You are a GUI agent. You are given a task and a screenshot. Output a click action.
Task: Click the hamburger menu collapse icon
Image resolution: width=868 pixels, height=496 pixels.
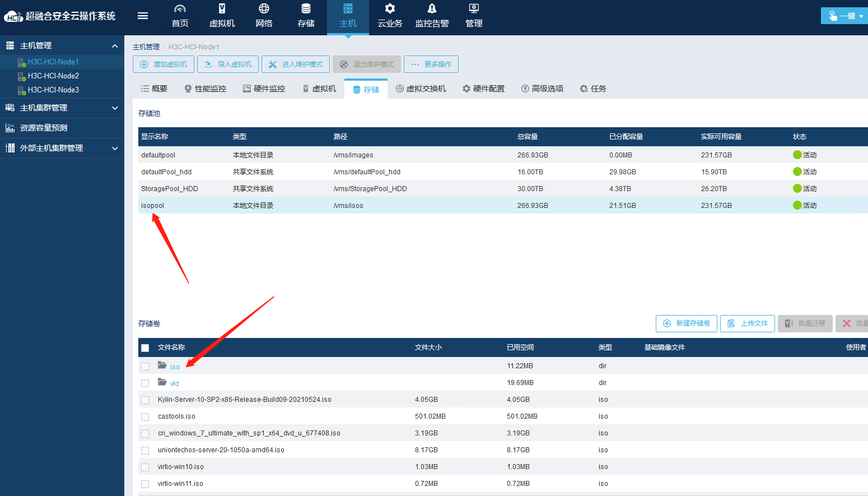(x=143, y=16)
